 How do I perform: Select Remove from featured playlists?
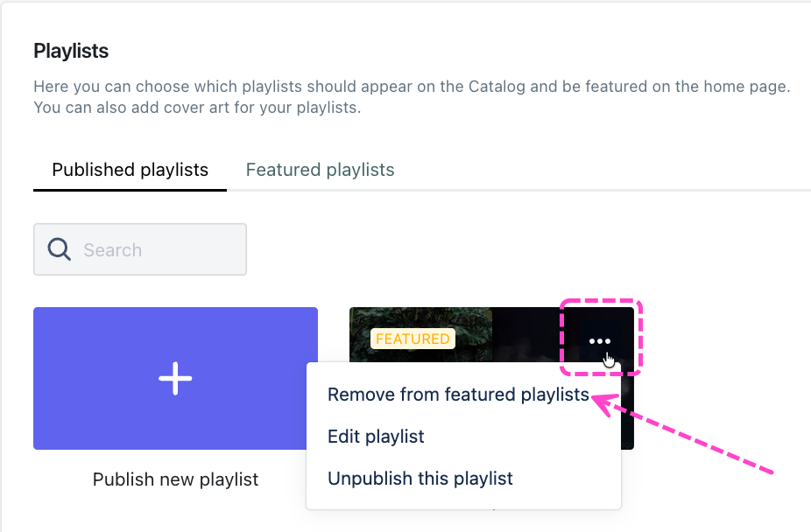click(458, 395)
